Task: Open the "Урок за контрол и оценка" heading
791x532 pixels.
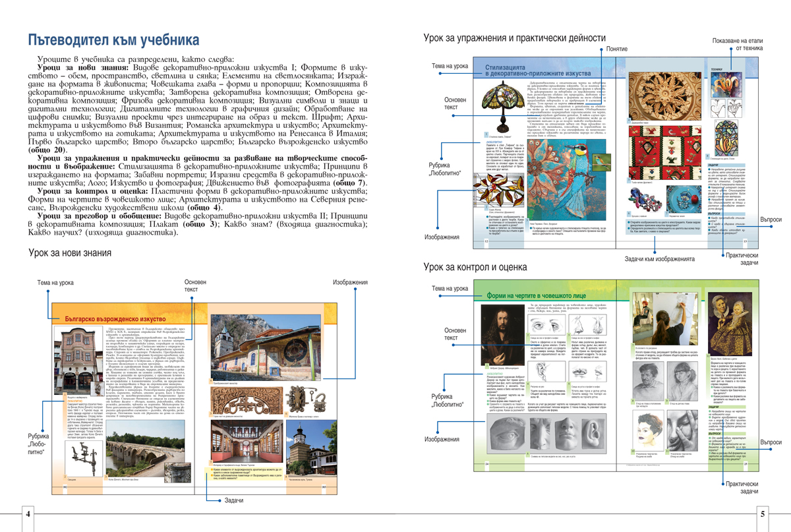Action: point(475,267)
